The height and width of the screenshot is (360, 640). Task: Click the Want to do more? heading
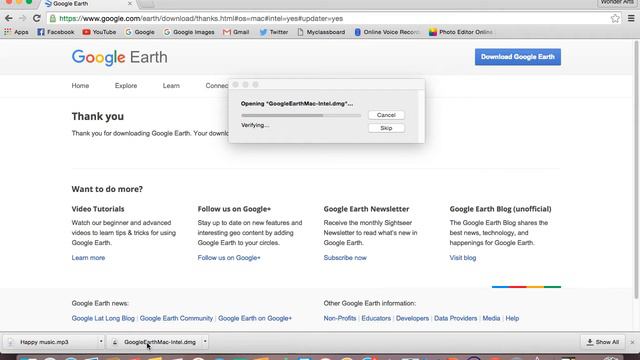[x=107, y=189]
